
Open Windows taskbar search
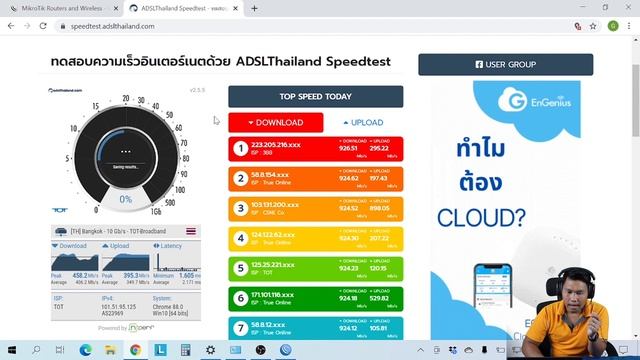(x=36, y=350)
